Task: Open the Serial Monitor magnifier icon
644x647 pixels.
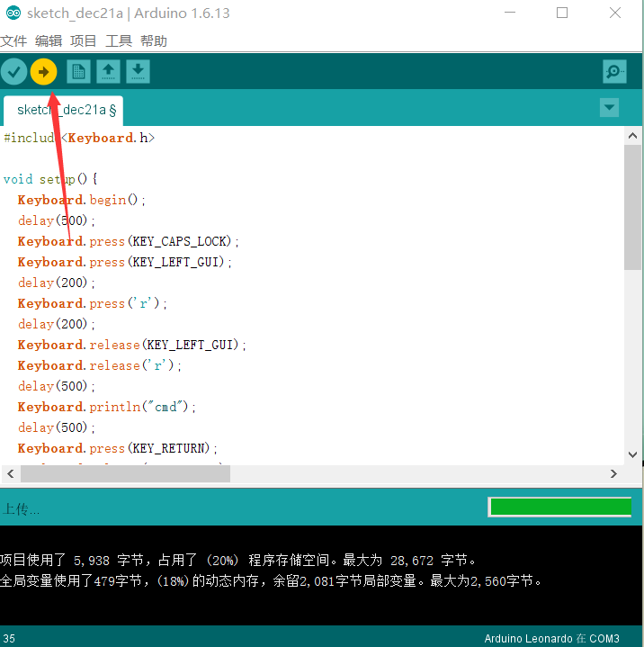Action: pos(614,72)
